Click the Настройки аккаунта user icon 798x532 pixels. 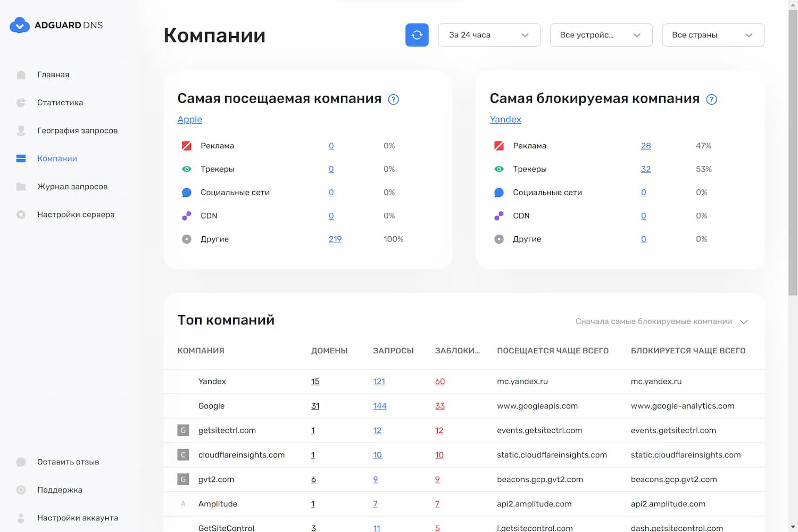click(21, 518)
